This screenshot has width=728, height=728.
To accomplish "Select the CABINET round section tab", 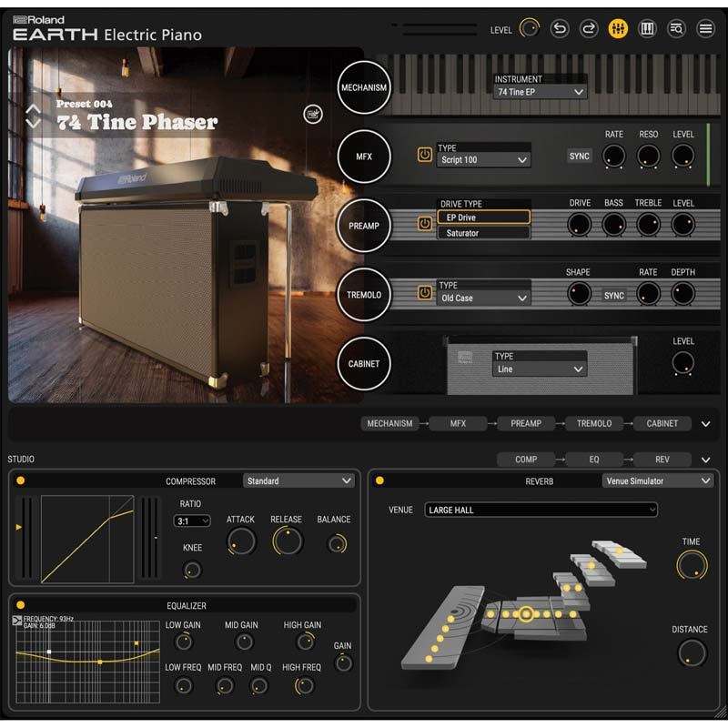I will click(364, 364).
